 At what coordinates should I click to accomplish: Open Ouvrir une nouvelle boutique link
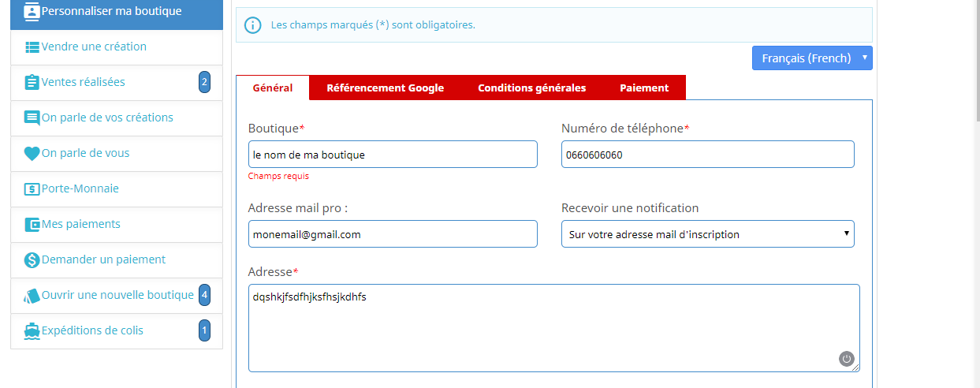117,295
